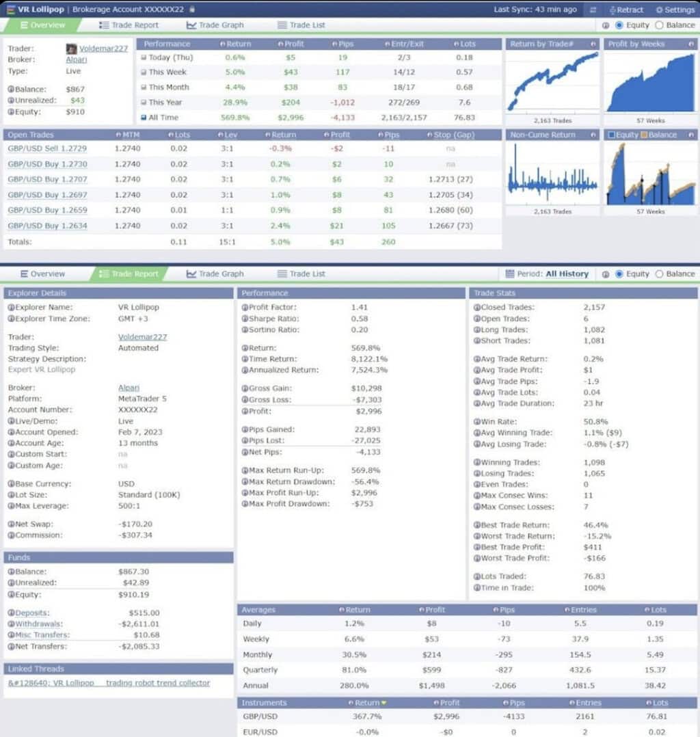
Task: Select Equity radio in Trade Report bar
Action: (x=619, y=273)
